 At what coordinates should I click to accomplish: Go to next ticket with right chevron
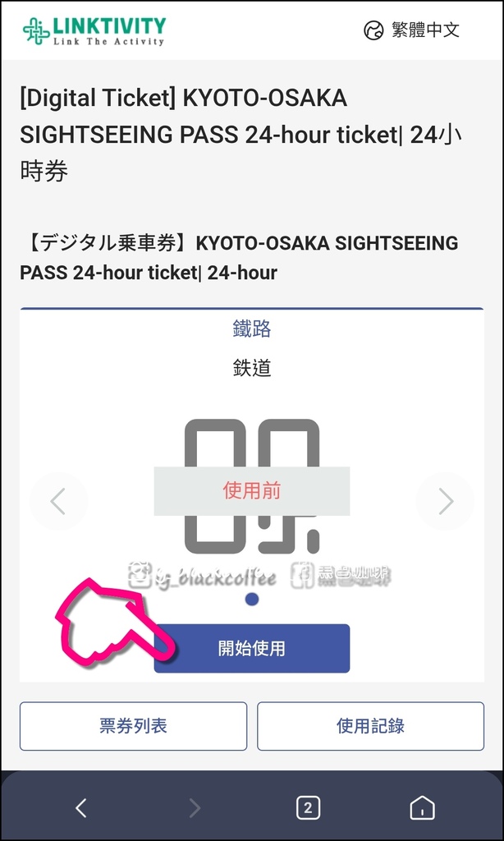[x=446, y=501]
